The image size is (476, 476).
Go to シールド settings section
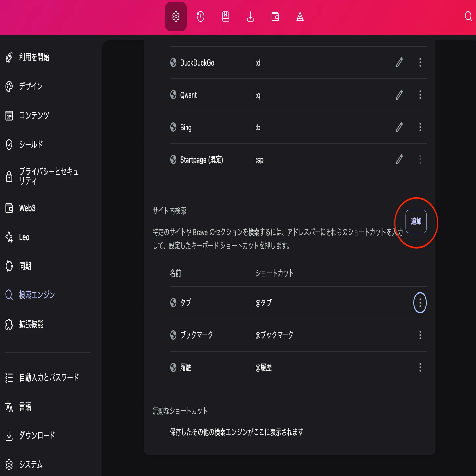pyautogui.click(x=24, y=145)
